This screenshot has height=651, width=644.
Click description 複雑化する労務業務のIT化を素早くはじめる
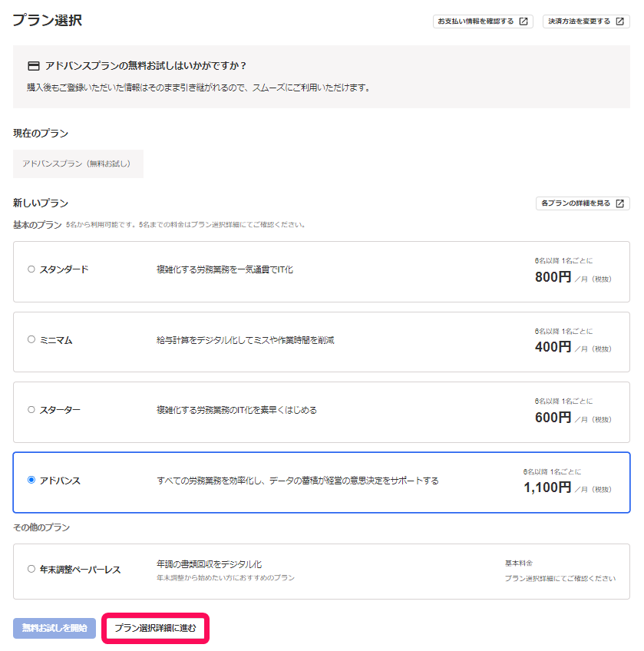[236, 410]
